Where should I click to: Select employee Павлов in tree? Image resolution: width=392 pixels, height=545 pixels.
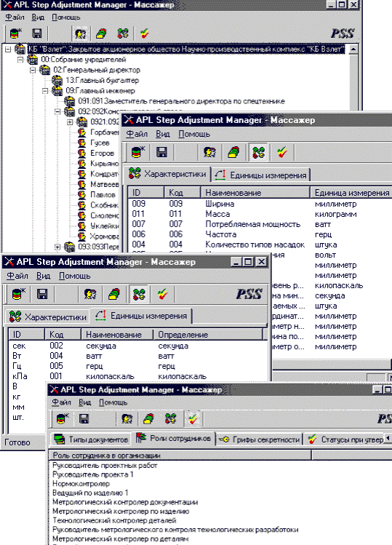[x=103, y=195]
